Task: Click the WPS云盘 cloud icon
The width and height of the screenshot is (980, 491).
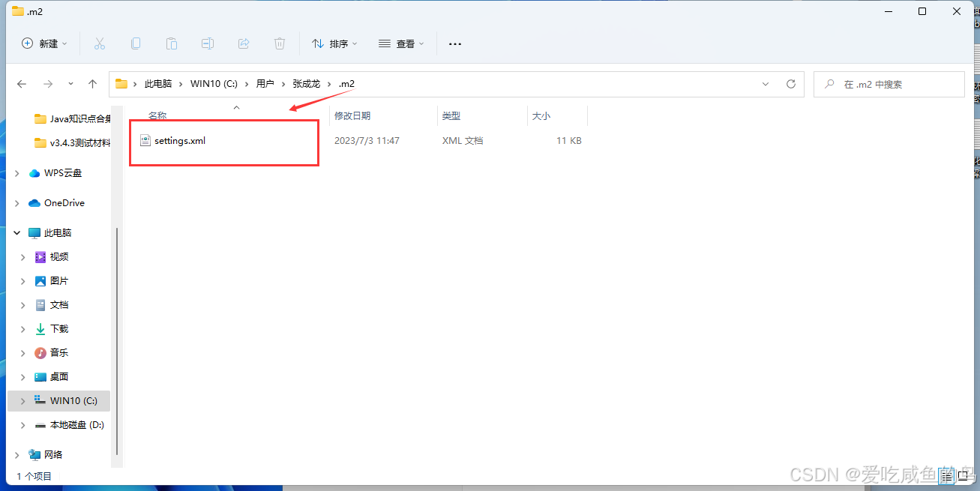Action: [x=34, y=173]
